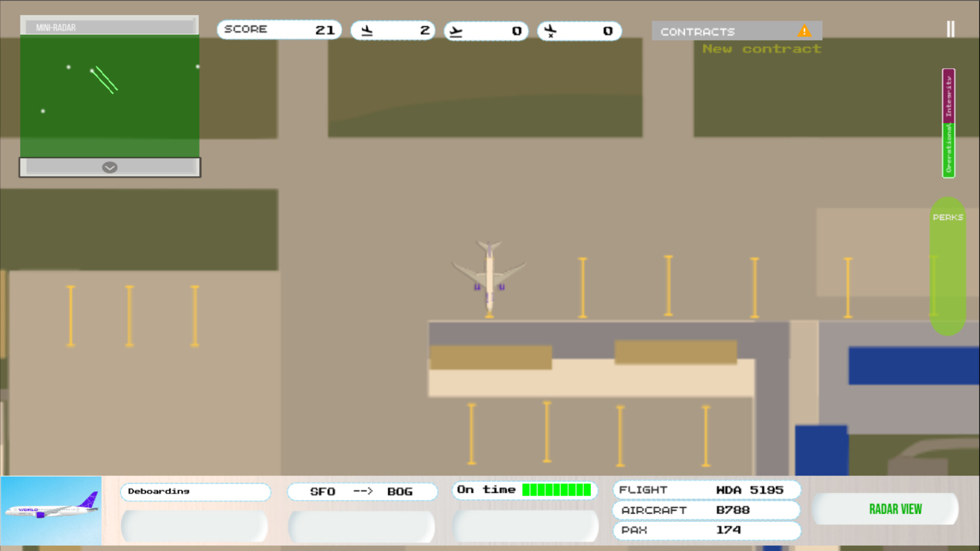Screen dimensions: 980x551
Task: Click the World airline plane thumbnail
Action: point(52,510)
